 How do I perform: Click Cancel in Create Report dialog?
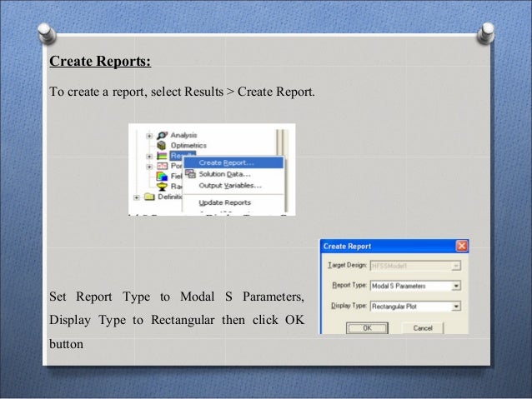coord(423,328)
